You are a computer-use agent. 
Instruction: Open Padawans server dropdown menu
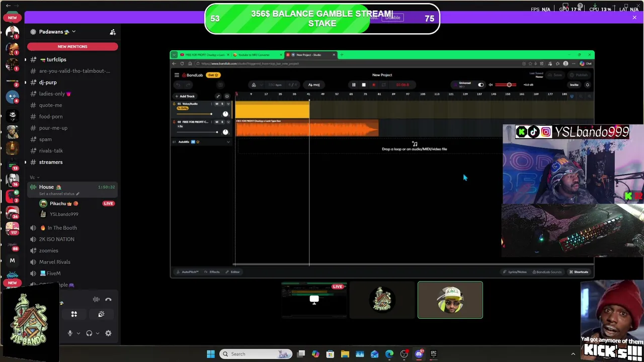(73, 32)
